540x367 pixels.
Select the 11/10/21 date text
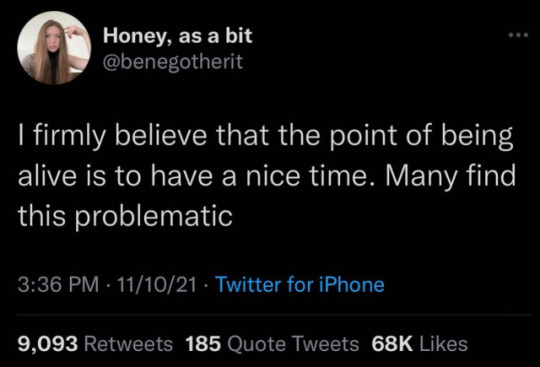(x=157, y=285)
